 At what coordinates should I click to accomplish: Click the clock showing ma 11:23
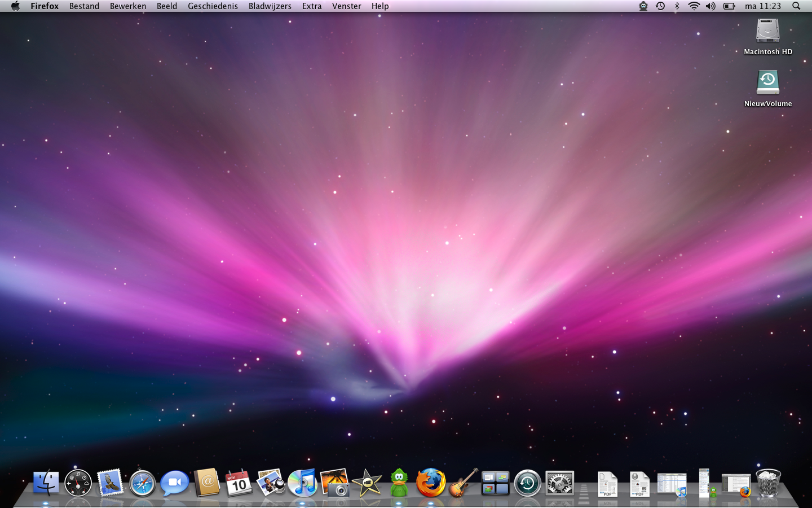coord(763,6)
